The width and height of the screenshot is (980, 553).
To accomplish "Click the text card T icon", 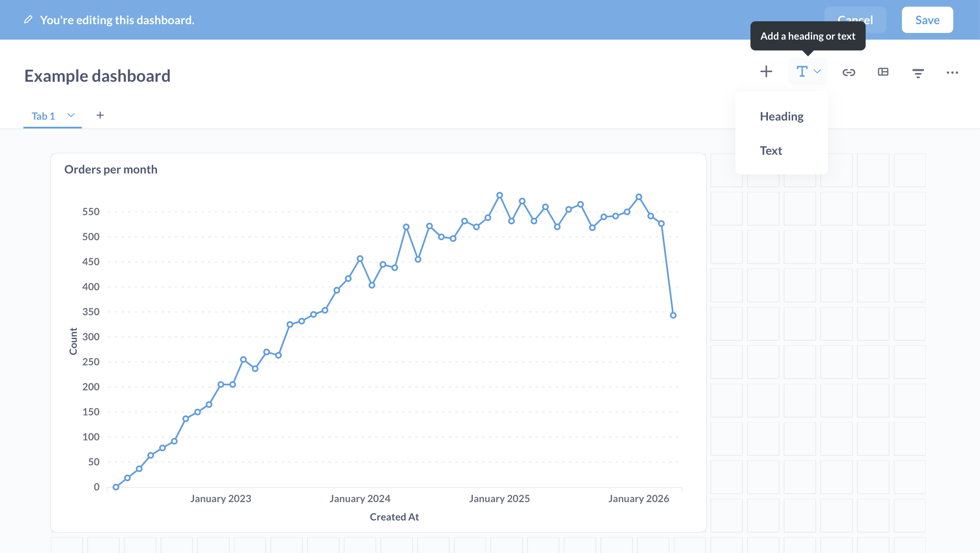I will click(x=801, y=72).
